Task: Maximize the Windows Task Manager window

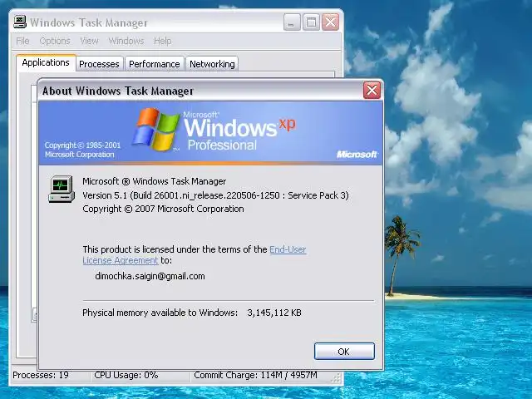Action: pyautogui.click(x=311, y=22)
